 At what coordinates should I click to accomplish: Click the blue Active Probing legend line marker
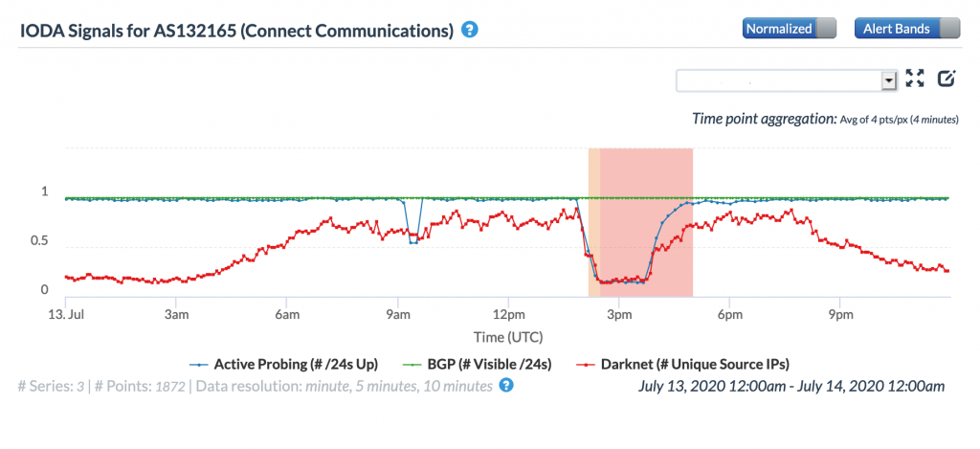[x=198, y=365]
